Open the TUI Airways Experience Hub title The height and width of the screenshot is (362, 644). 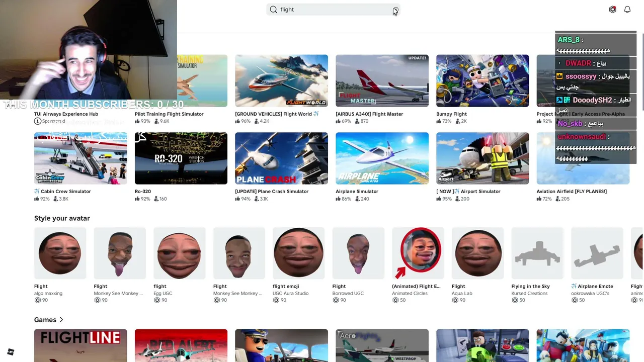click(66, 114)
